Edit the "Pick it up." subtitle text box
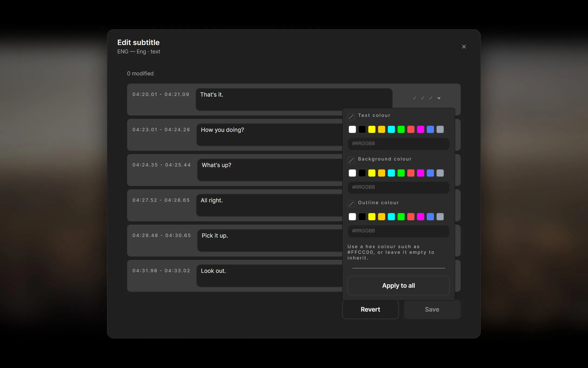This screenshot has width=588, height=368. (x=270, y=240)
